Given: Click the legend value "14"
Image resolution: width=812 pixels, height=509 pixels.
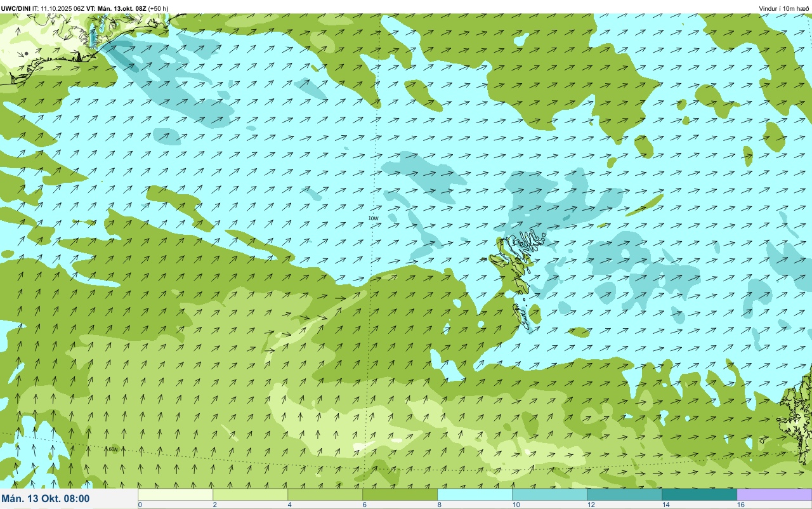Looking at the screenshot, I should click(x=666, y=505).
